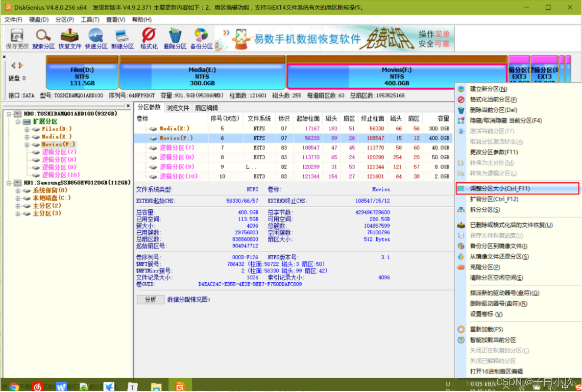Collapse the 扩展分区 tree node
This screenshot has width=582, height=392.
point(17,121)
